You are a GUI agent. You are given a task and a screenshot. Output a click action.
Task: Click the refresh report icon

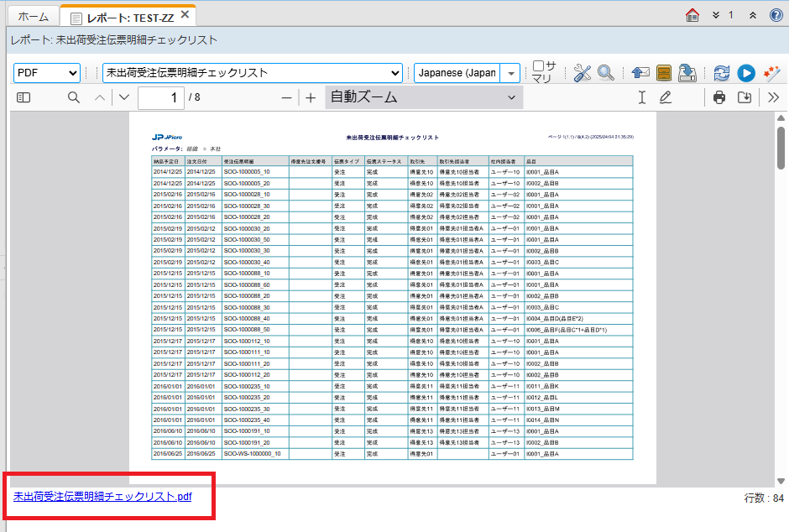click(722, 73)
